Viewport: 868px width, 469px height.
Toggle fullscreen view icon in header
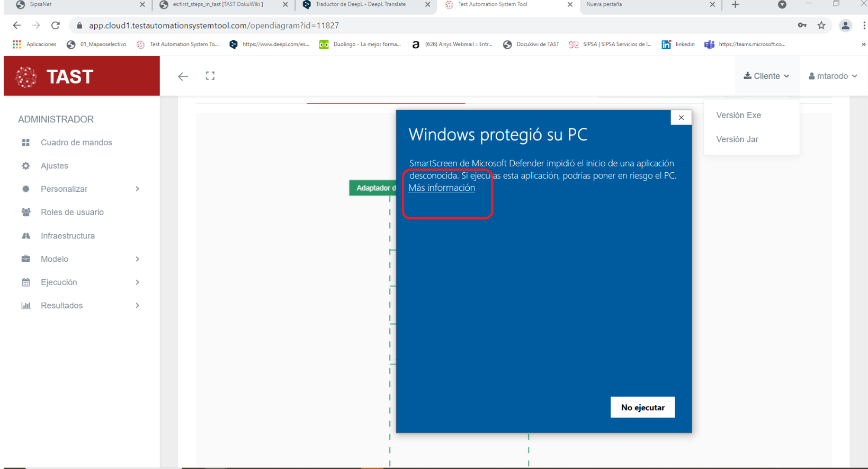[210, 76]
